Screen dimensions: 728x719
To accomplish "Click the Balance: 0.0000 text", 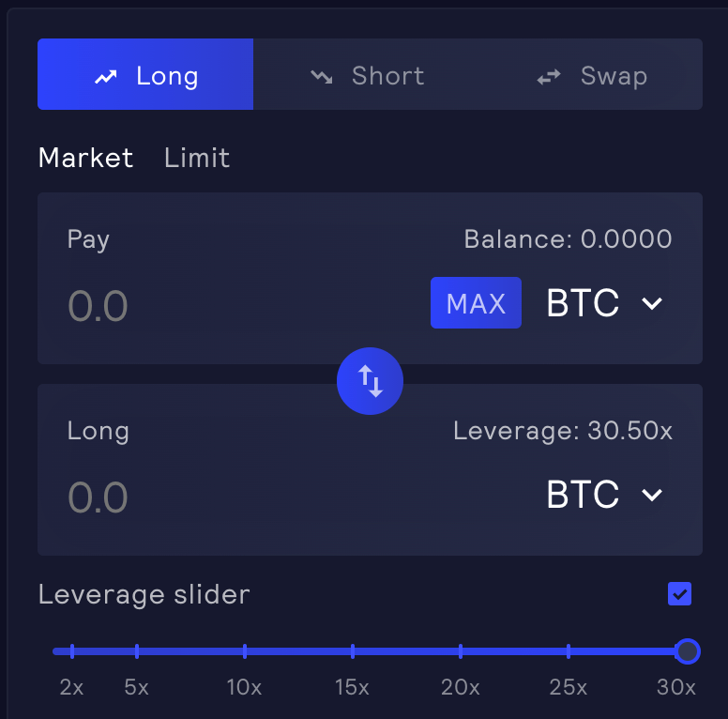I will tap(568, 239).
